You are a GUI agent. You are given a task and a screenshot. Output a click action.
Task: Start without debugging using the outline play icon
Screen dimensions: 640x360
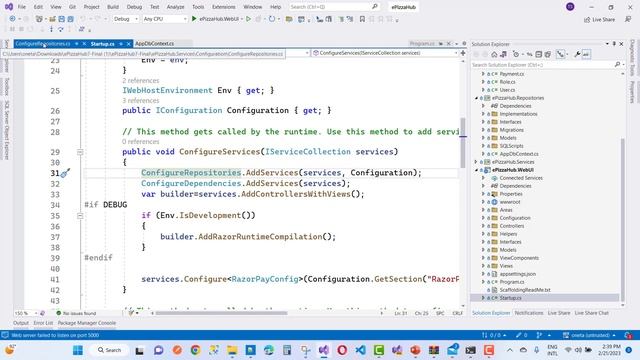[248, 19]
